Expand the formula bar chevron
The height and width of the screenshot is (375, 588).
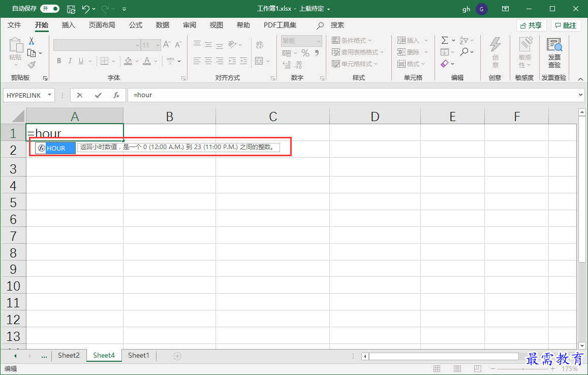point(581,95)
